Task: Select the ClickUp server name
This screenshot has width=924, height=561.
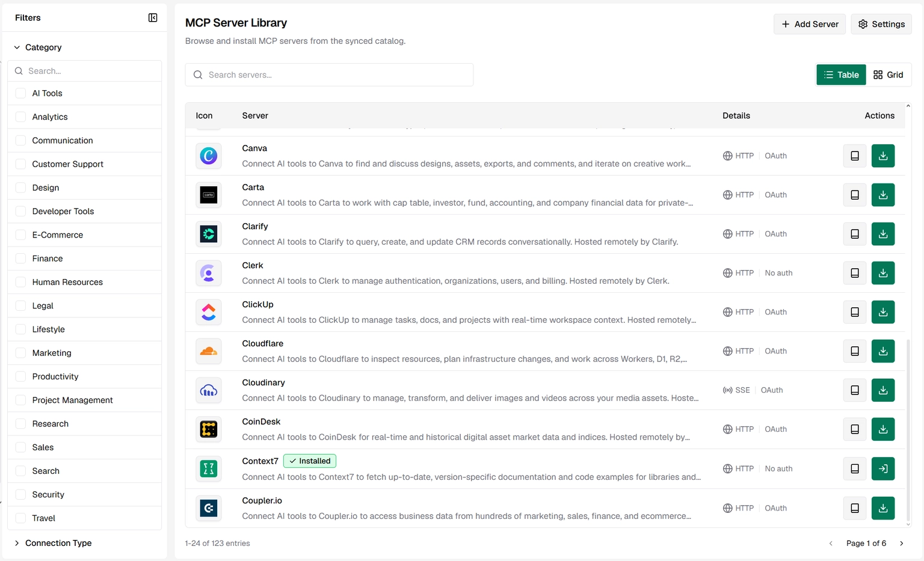Action: coord(257,304)
